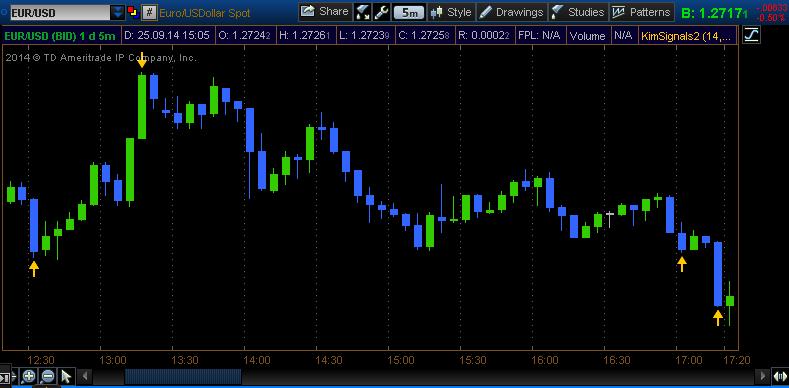The image size is (789, 388).
Task: Click the hash symbol lookup icon
Action: coord(148,13)
